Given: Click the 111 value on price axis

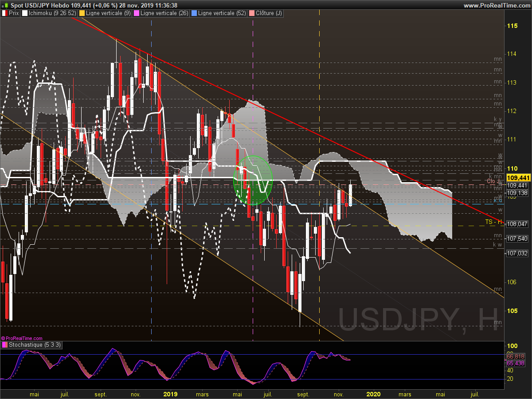Looking at the screenshot, I should click(512, 139).
